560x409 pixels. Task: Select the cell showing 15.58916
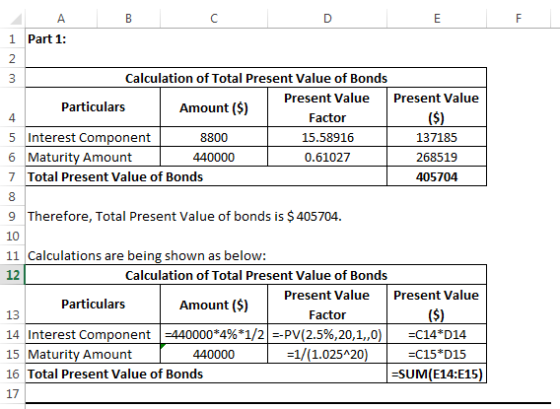pyautogui.click(x=327, y=137)
